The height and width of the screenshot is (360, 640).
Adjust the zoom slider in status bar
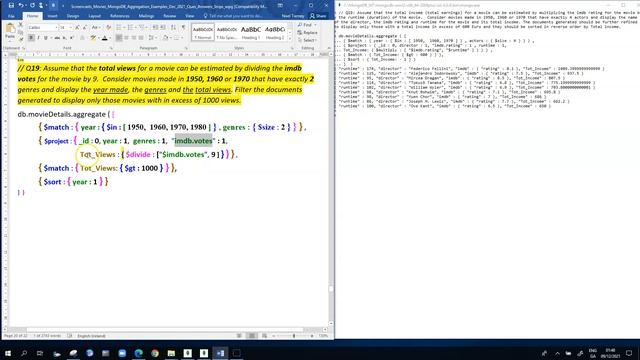tap(293, 336)
